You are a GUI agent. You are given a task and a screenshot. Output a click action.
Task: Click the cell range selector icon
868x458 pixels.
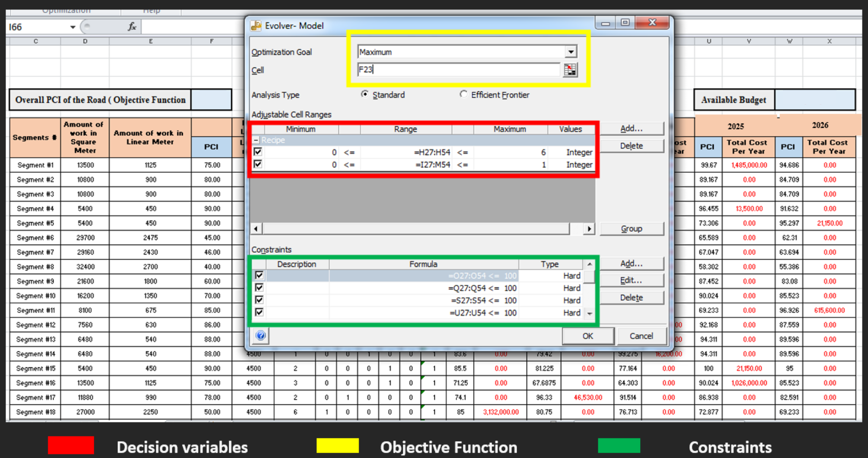coord(570,70)
